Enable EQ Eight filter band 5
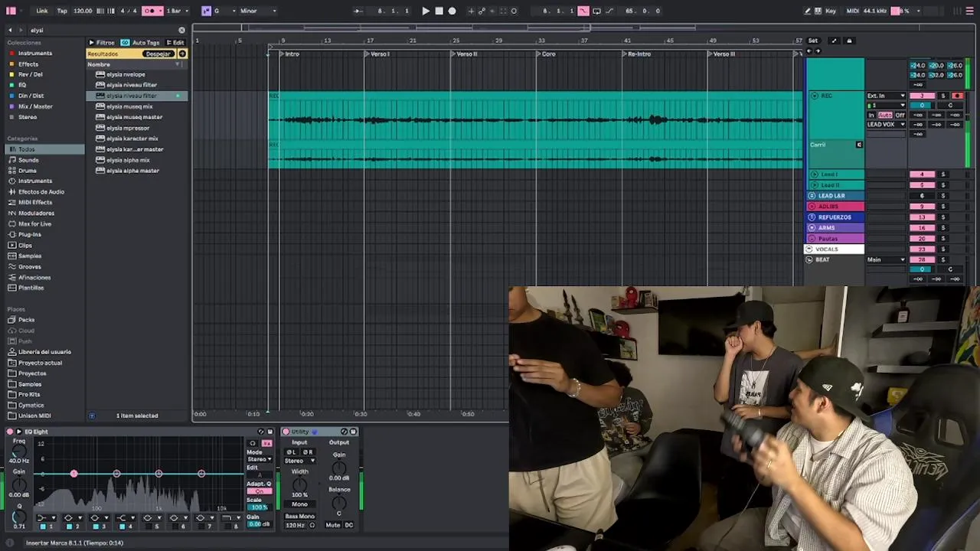 [148, 527]
